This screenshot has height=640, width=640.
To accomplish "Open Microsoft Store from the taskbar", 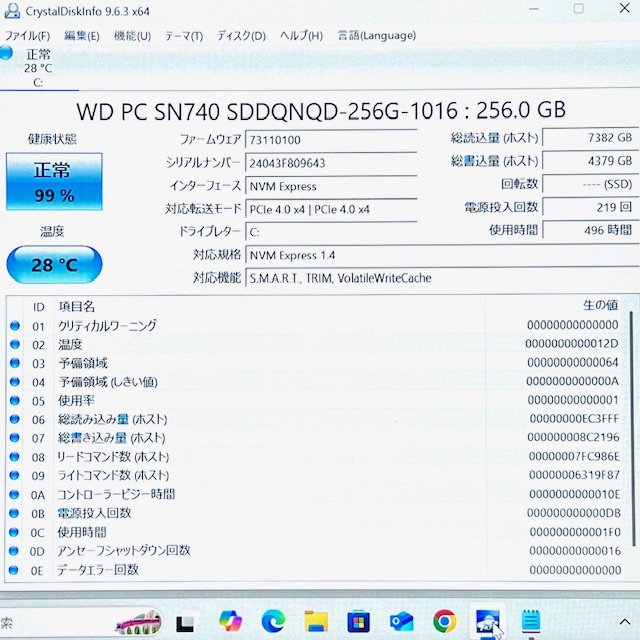I will coord(358,622).
